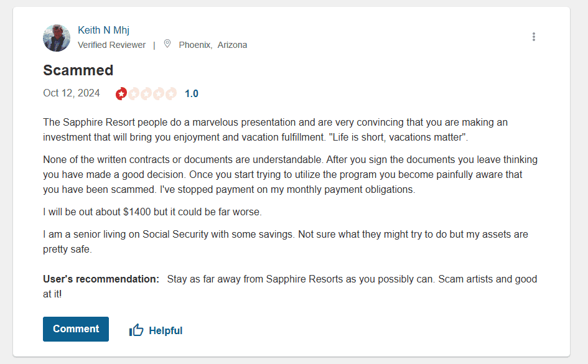
Task: Click the Verified Reviewer label
Action: click(112, 45)
